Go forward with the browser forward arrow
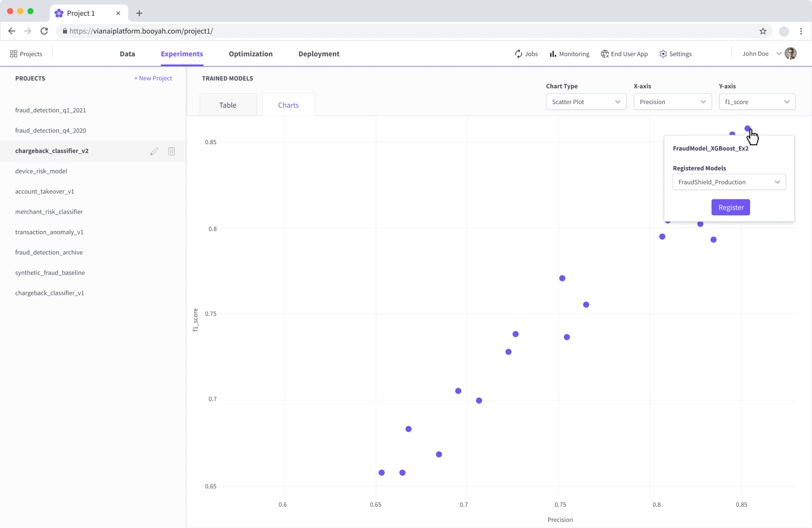Image resolution: width=812 pixels, height=528 pixels. (x=28, y=31)
